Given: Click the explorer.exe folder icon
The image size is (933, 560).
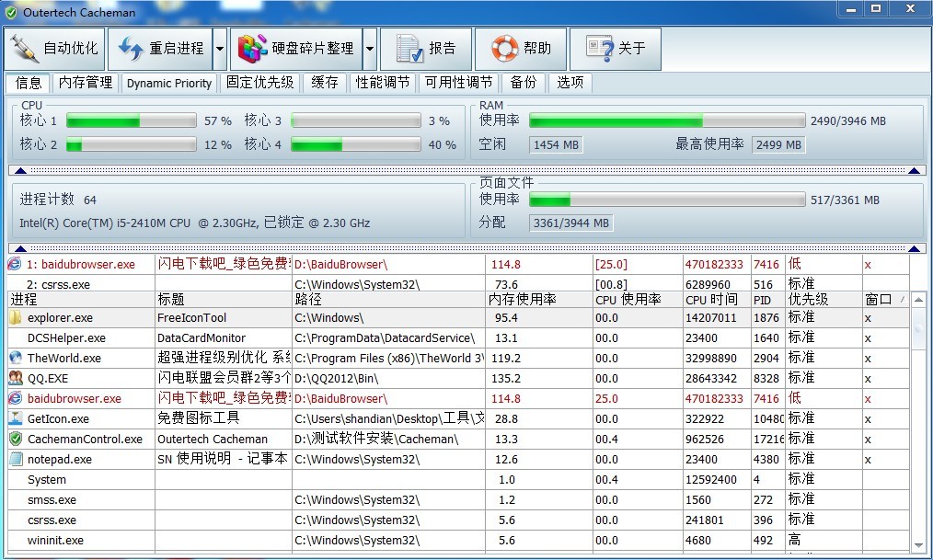Looking at the screenshot, I should (15, 317).
